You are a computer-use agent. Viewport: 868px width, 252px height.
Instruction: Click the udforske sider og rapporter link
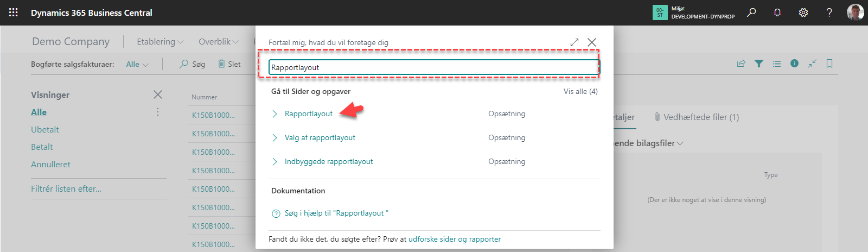click(454, 239)
